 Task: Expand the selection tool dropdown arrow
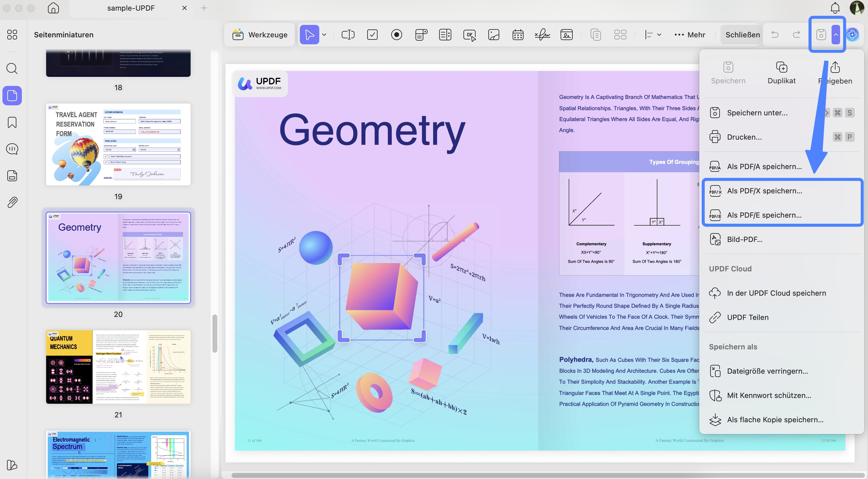(324, 35)
